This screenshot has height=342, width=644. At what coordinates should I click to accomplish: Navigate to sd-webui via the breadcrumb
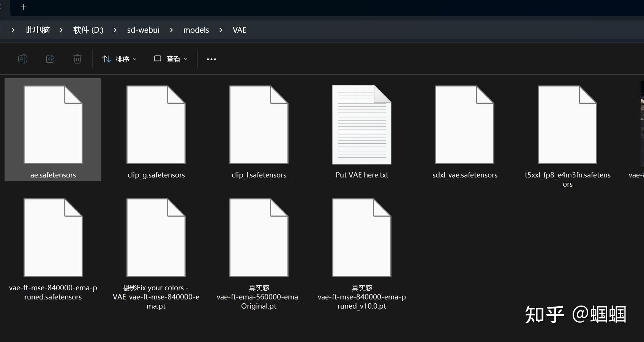click(143, 30)
